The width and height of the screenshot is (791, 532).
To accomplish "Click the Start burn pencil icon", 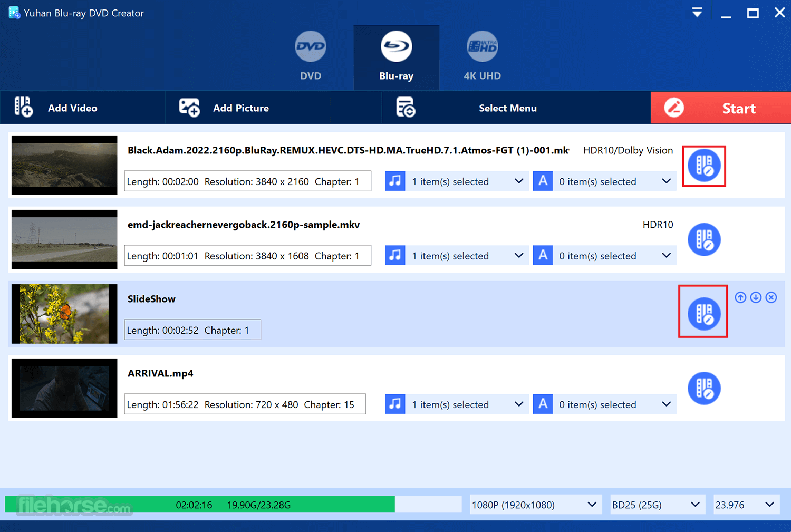I will tap(674, 108).
